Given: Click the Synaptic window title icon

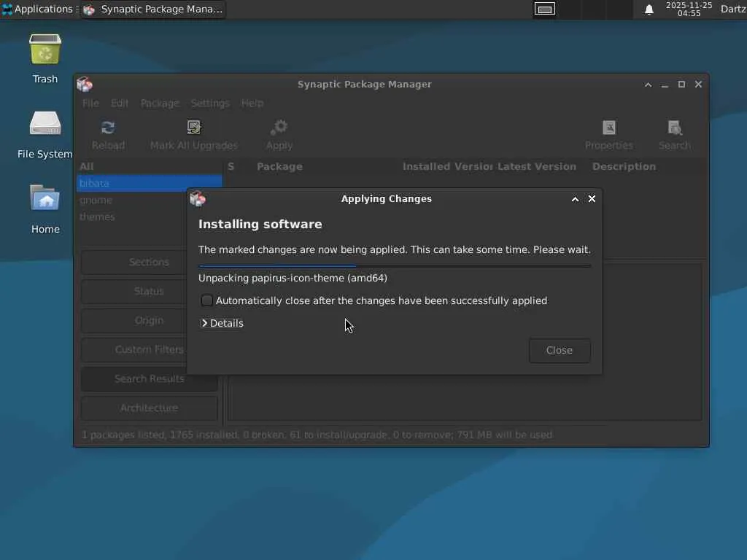Looking at the screenshot, I should (x=85, y=85).
